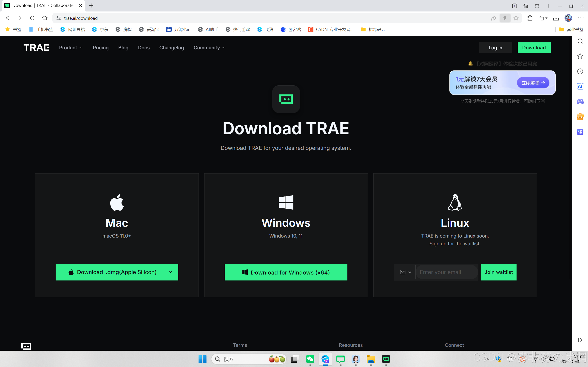The height and width of the screenshot is (367, 588).
Task: Open the translate sidebar icon
Action: click(580, 132)
